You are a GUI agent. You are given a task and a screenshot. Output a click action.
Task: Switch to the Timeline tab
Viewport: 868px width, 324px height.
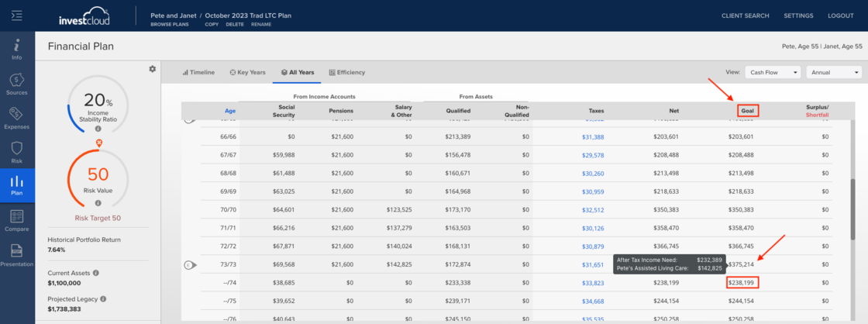(198, 72)
